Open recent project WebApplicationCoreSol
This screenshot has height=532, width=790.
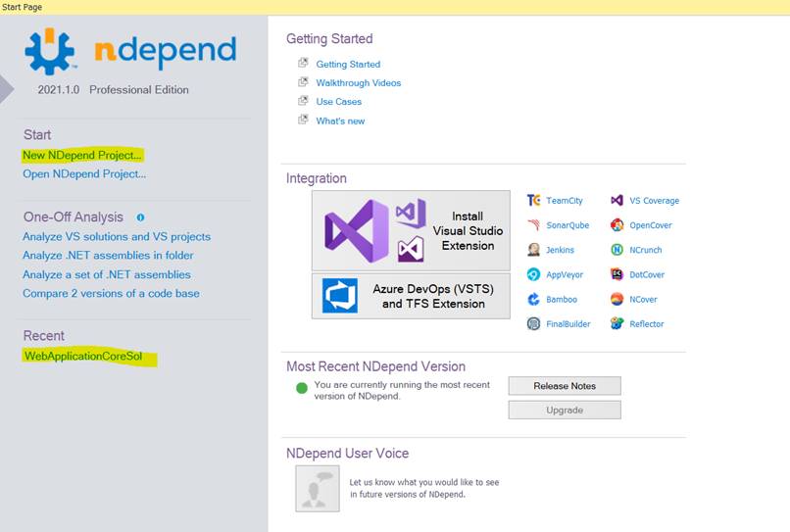[83, 357]
